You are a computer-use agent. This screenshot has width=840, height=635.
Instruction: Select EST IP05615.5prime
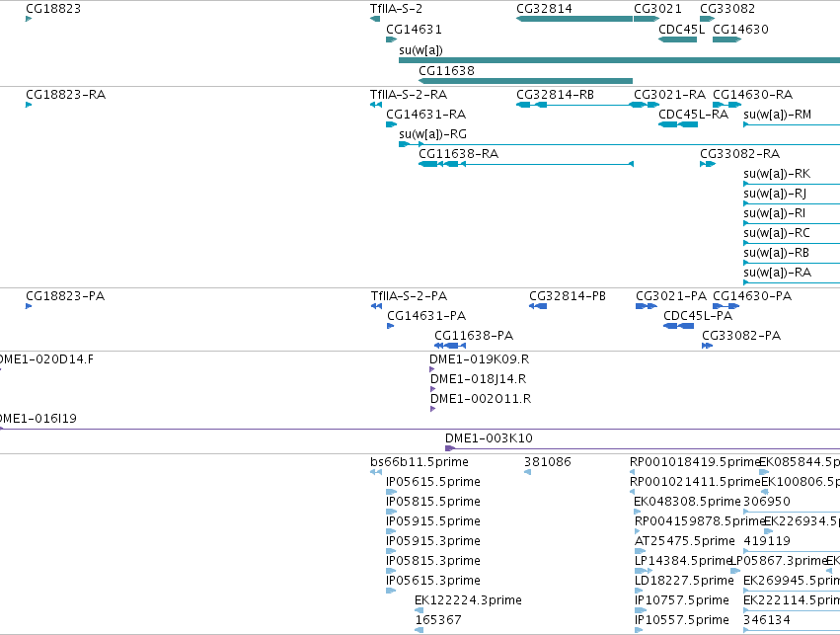pos(433,482)
